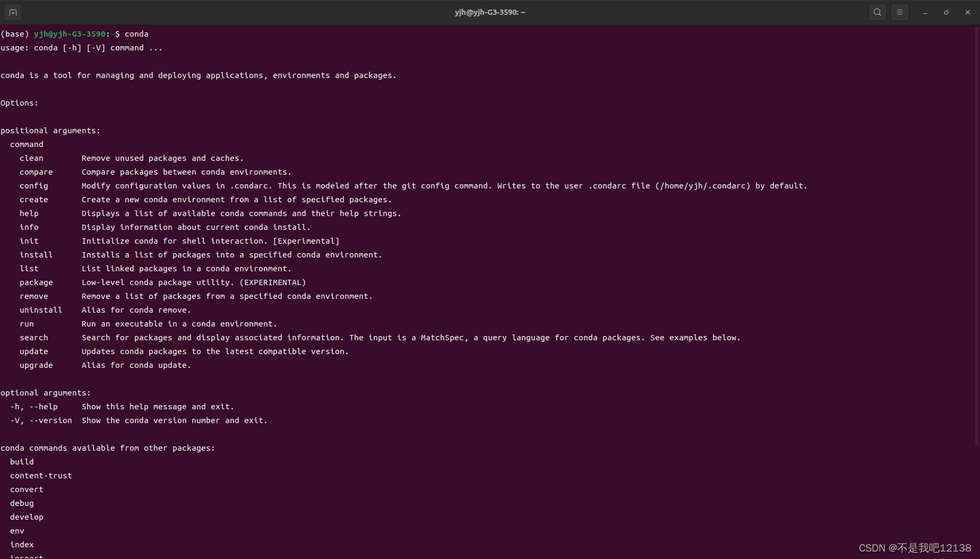Screen dimensions: 980x559
Task: Click 'Alias for conda update.' description
Action: [136, 365]
